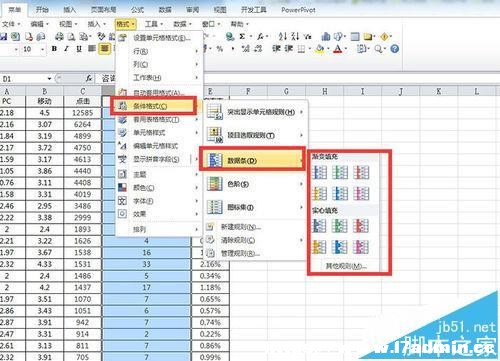The width and height of the screenshot is (500, 361).
Task: Click 设置单元格格式(E)... menu command
Action: point(161,38)
